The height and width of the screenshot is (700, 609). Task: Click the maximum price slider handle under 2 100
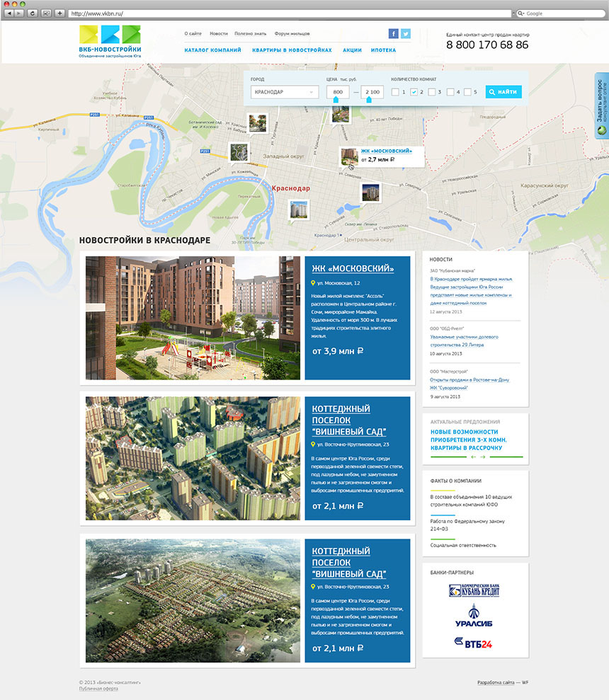pos(369,100)
